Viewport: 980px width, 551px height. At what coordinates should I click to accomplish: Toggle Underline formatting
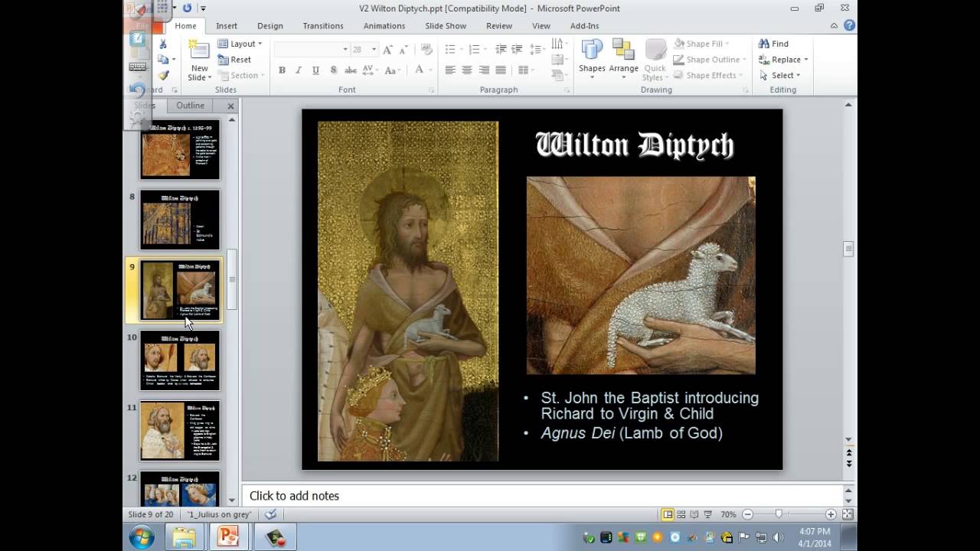(x=315, y=70)
